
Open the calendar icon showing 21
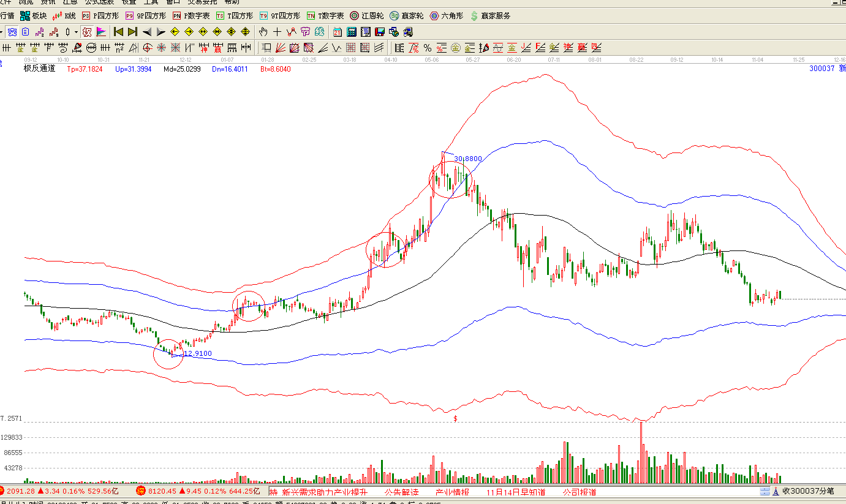(x=338, y=32)
